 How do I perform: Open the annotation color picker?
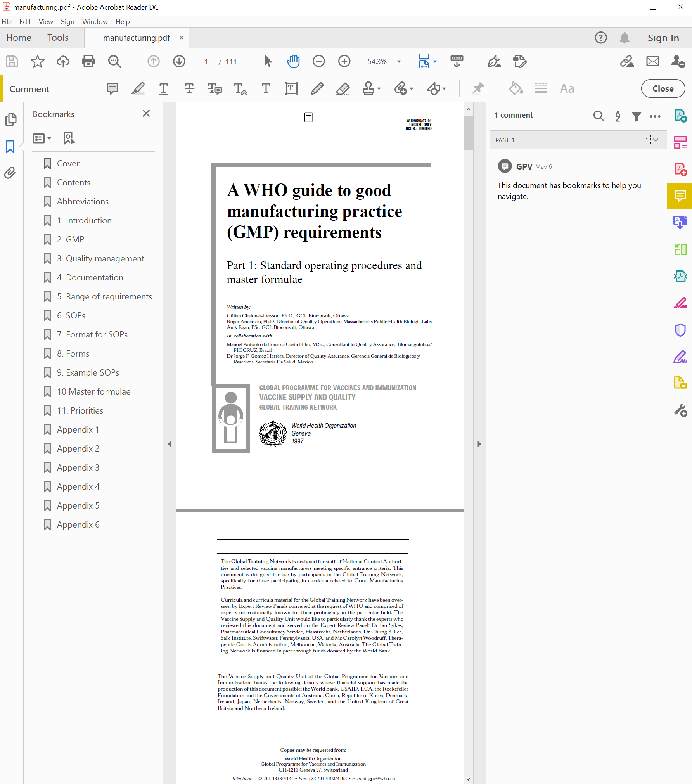point(515,88)
